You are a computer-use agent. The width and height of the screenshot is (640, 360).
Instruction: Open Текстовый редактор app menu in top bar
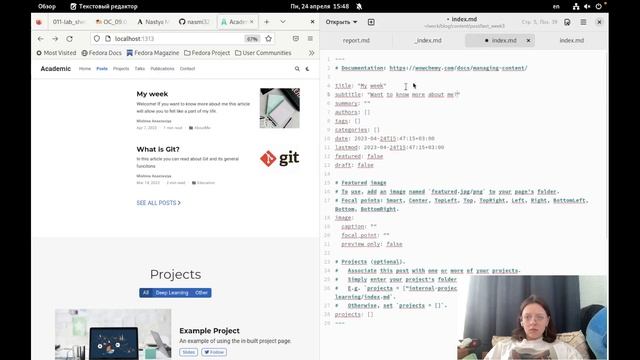(104, 6)
